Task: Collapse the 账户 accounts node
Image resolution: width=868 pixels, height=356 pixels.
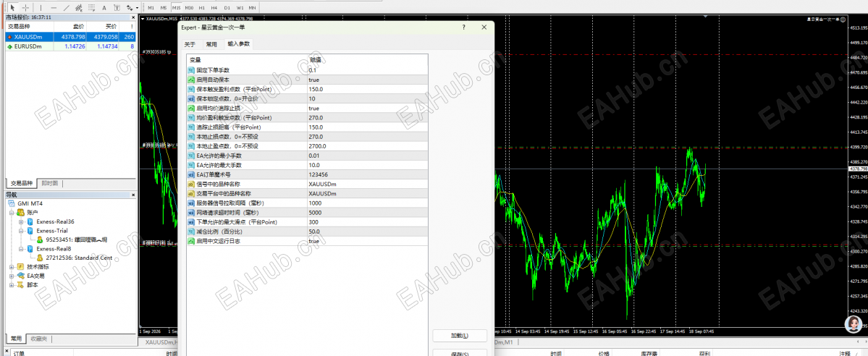Action: 12,212
